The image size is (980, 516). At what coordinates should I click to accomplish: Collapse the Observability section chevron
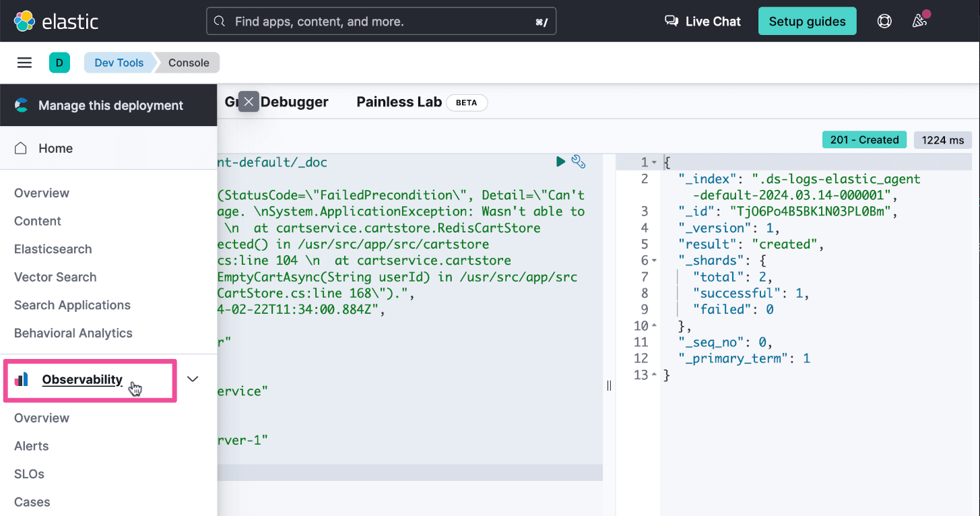pos(193,379)
